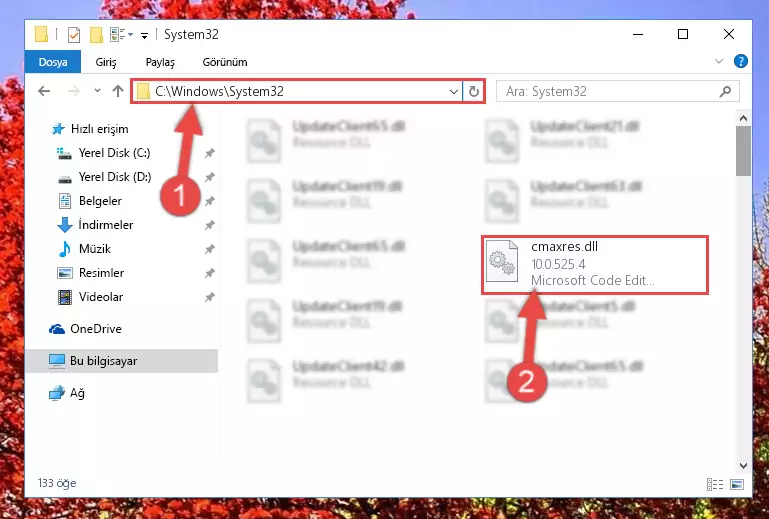Click the cmaxres.dll gear file icon
The image size is (769, 519).
(502, 261)
